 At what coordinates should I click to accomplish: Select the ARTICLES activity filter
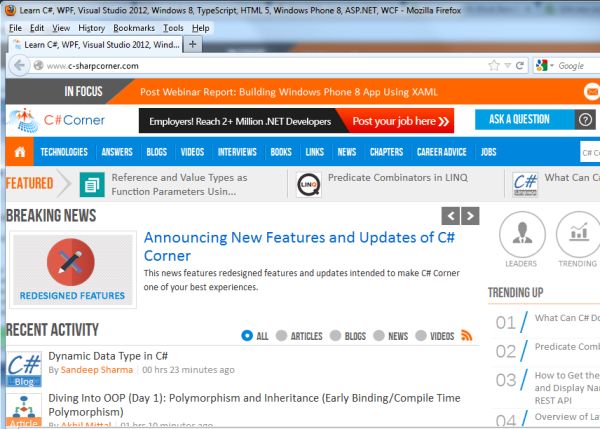pos(299,336)
